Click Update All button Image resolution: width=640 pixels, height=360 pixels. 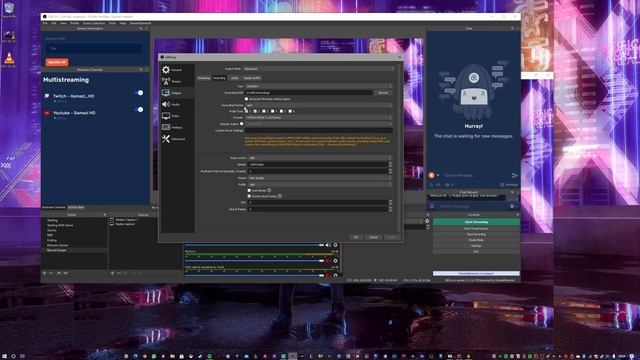tap(57, 62)
